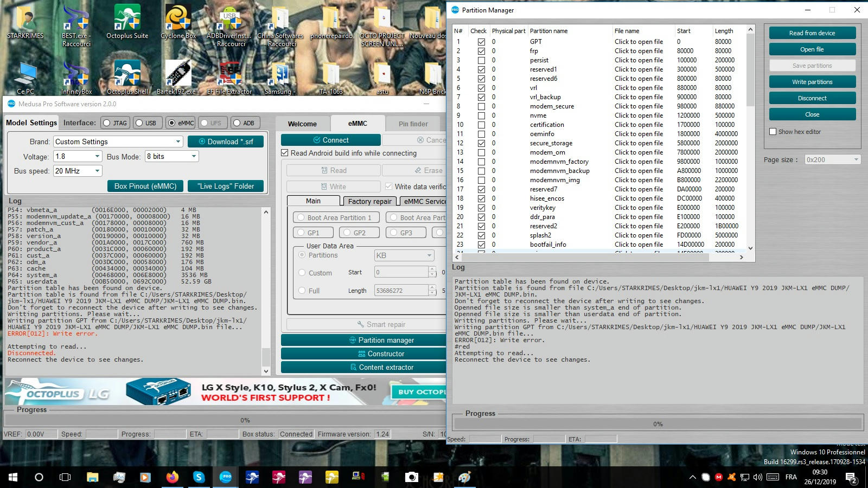
Task: Open Task View on the taskbar
Action: click(65, 477)
